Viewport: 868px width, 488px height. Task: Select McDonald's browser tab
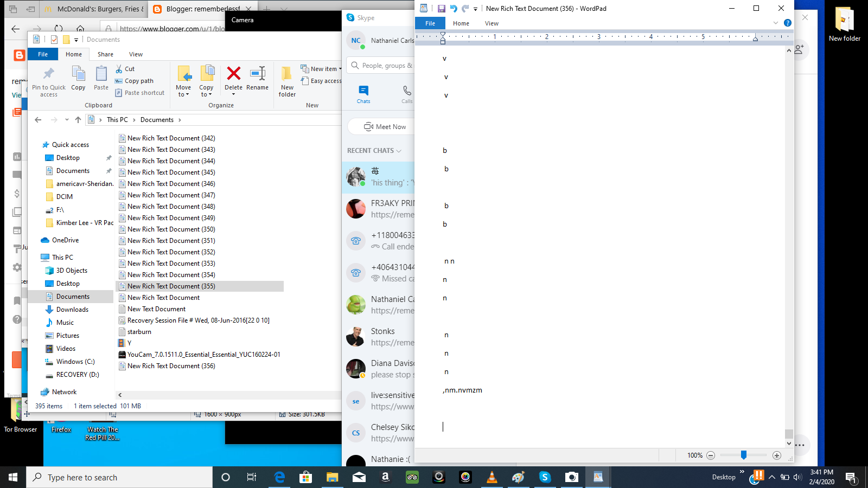93,9
